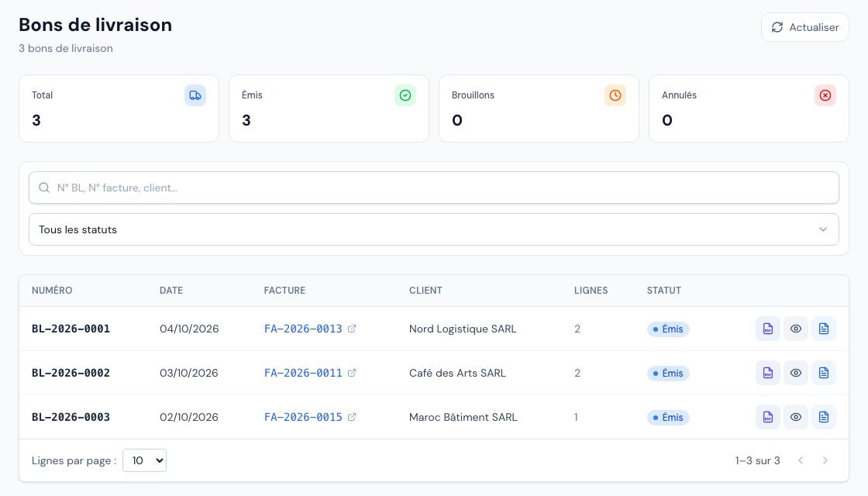Click the pagination text 1–3 sur 3
The width and height of the screenshot is (868, 496).
tap(757, 460)
